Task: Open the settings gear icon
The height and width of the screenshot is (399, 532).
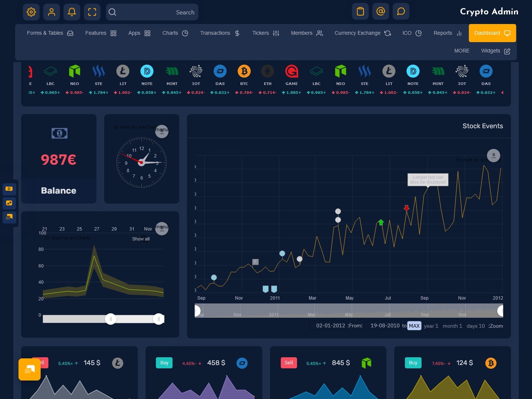Action: coord(31,12)
